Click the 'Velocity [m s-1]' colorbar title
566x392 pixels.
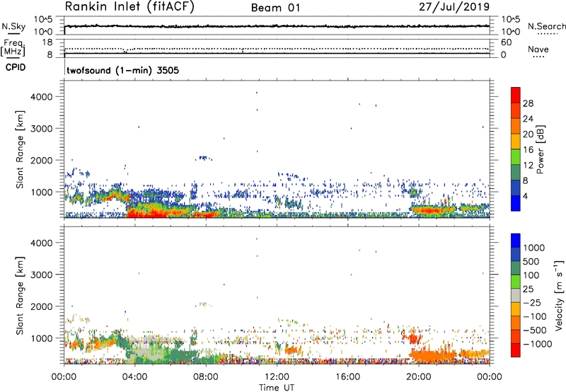coord(559,295)
